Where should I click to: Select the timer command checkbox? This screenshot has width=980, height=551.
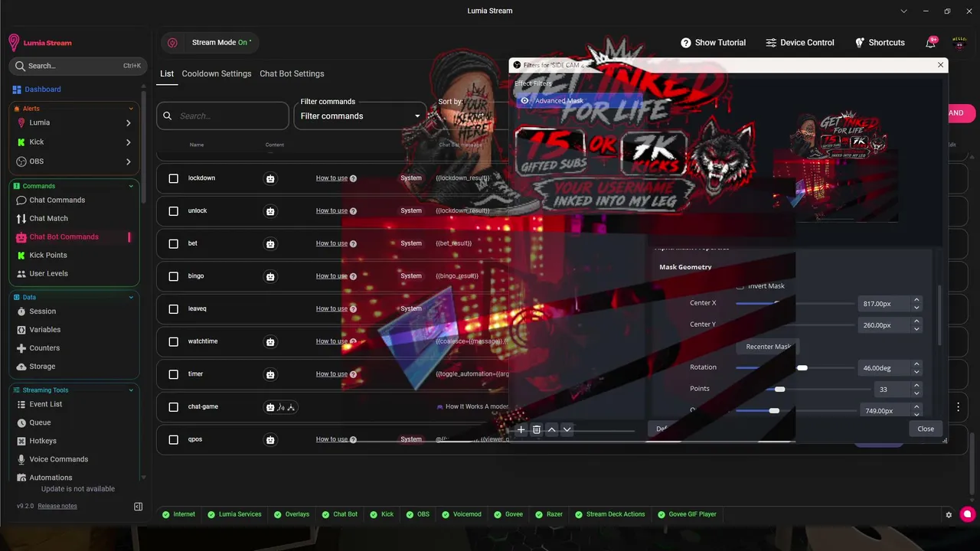(173, 374)
